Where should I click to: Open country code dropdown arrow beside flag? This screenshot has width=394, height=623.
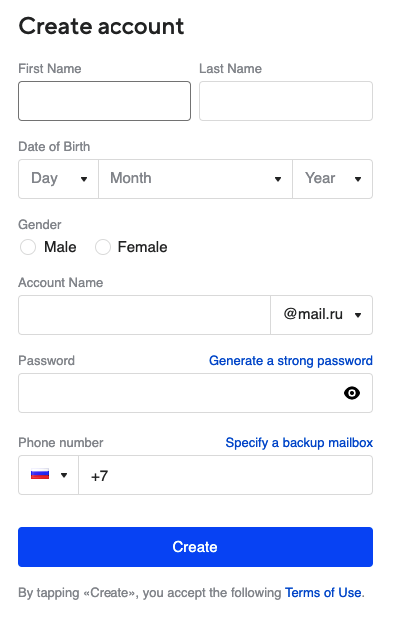click(x=64, y=475)
